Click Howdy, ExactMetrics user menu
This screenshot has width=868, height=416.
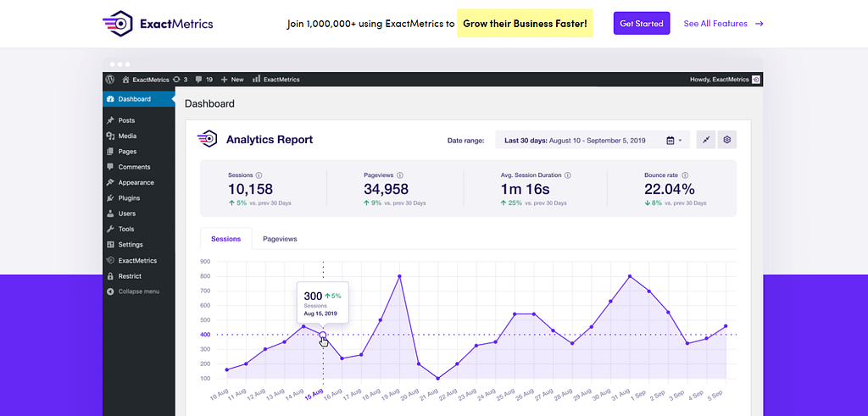pos(726,79)
